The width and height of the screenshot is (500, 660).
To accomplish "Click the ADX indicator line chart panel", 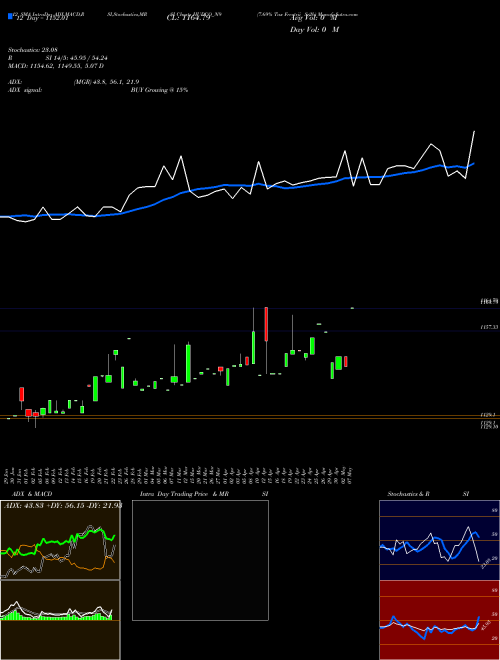I will 60,540.
